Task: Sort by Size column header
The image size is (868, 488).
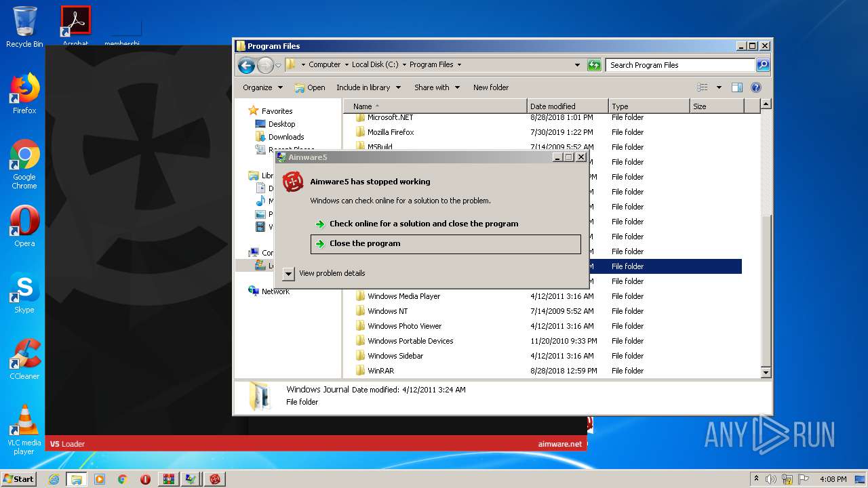Action: tap(716, 106)
